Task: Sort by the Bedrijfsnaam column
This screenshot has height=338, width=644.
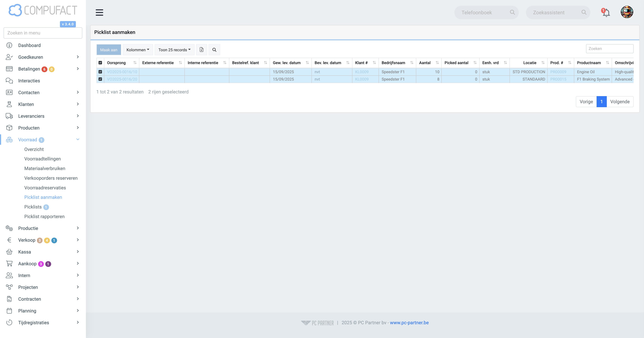Action: [397, 63]
